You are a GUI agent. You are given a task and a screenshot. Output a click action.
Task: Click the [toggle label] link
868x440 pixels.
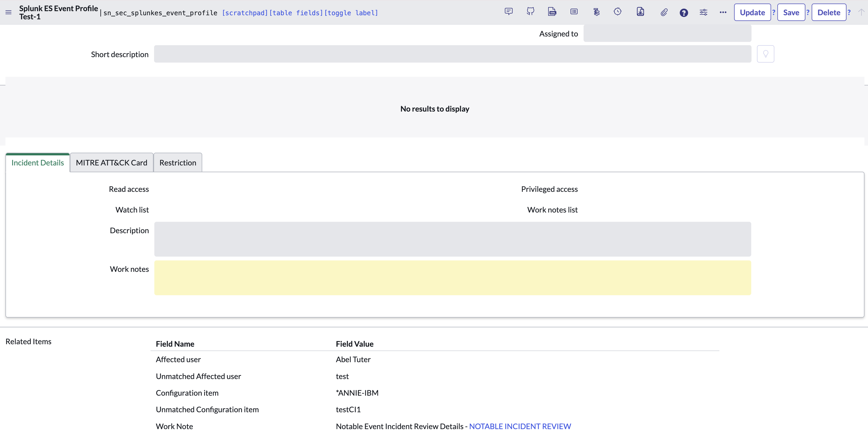[351, 13]
